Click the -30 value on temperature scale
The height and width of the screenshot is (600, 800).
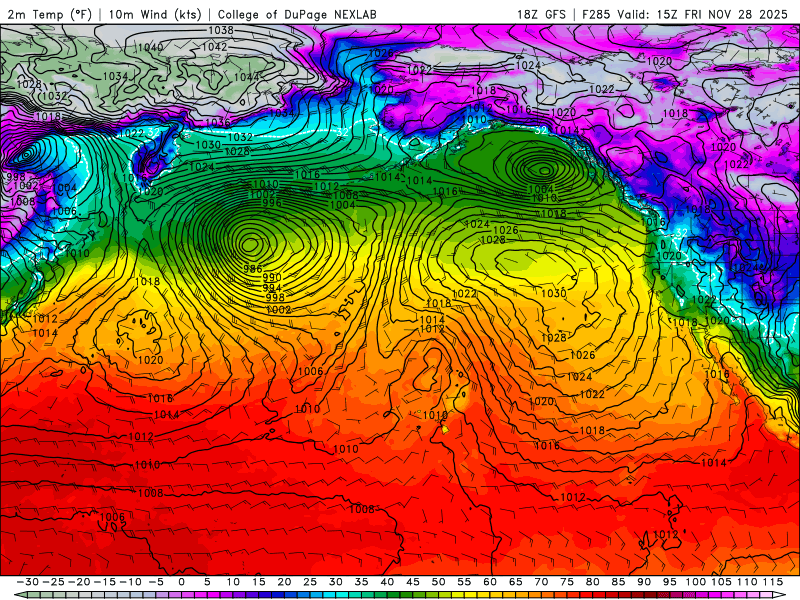[28, 582]
